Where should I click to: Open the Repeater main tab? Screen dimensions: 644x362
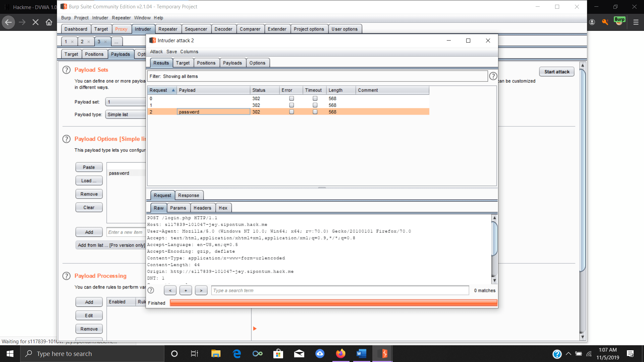tap(168, 29)
